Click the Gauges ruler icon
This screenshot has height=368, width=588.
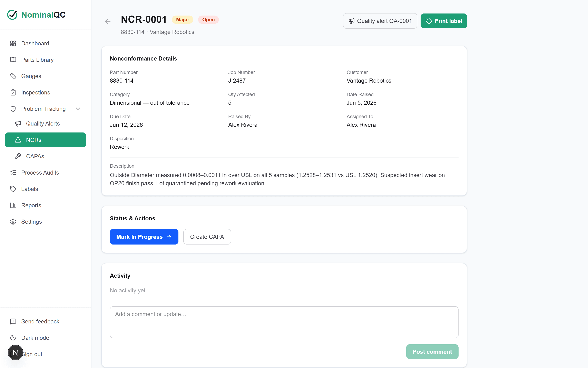click(x=13, y=76)
